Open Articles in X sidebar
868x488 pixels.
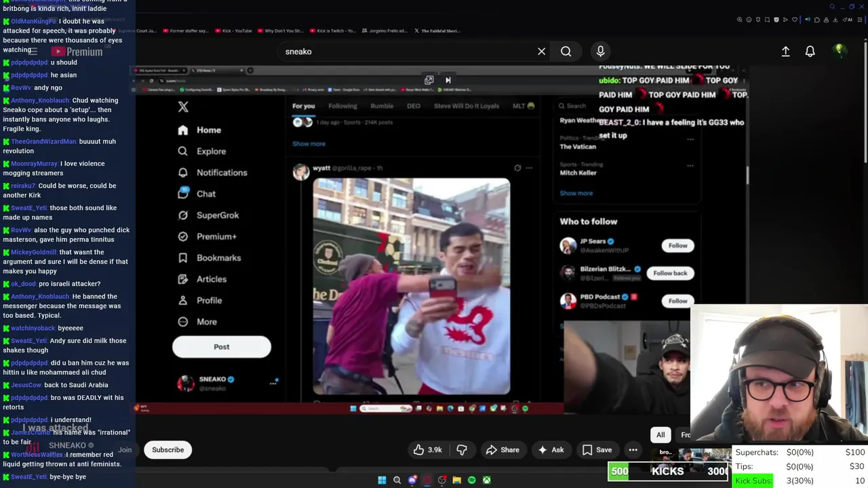(202, 279)
